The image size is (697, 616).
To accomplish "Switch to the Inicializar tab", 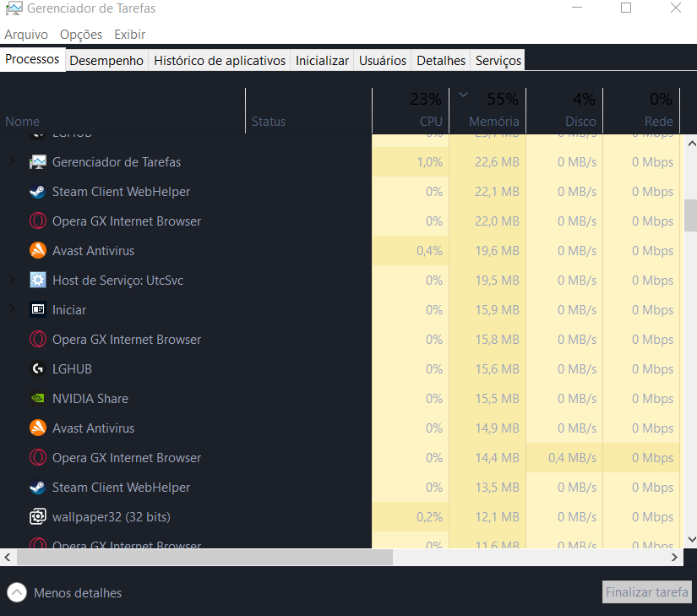I will point(322,61).
